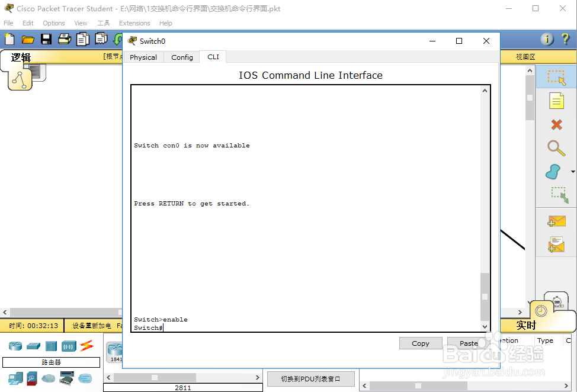Open the File menu
This screenshot has height=392, width=577.
[x=8, y=23]
